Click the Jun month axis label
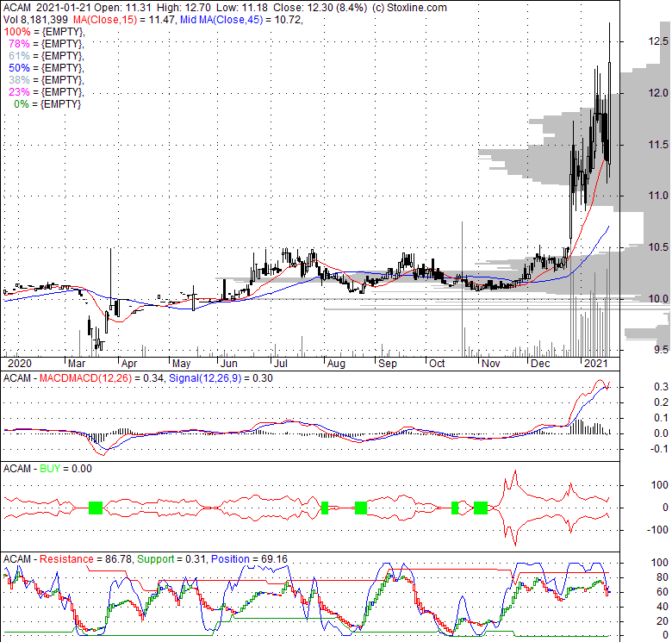The width and height of the screenshot is (672, 642). [x=229, y=364]
